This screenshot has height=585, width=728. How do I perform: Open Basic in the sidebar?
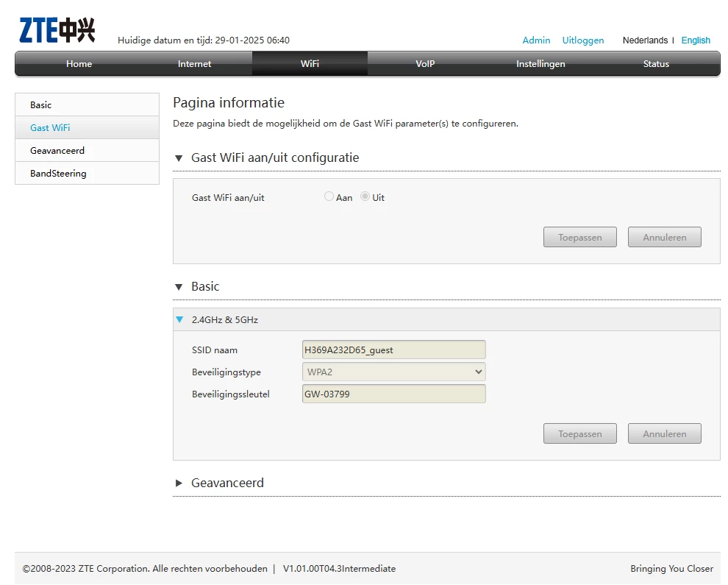88,105
